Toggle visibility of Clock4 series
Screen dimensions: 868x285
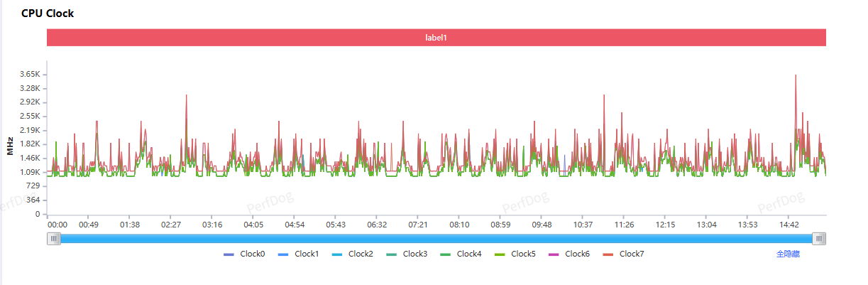point(461,254)
